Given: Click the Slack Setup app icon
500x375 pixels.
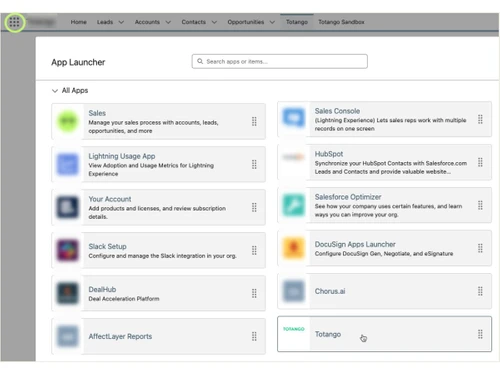Looking at the screenshot, I should click(x=68, y=250).
